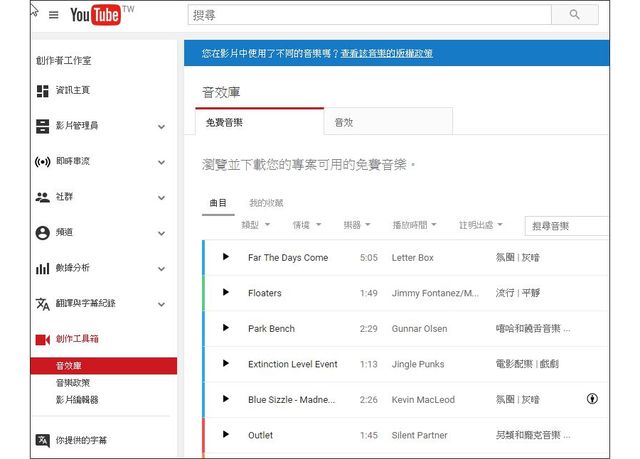
Task: Open the 樂器 instrument filter dropdown
Action: point(357,225)
